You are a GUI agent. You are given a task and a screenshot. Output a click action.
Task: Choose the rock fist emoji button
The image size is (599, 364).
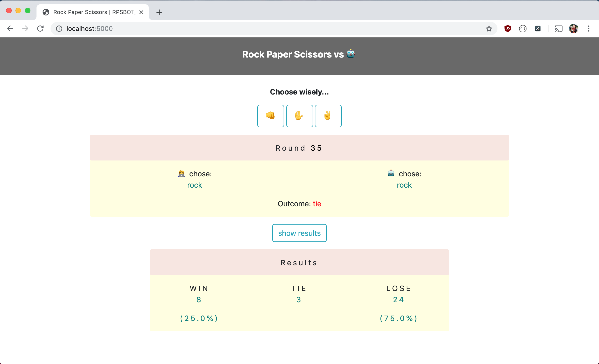(270, 116)
